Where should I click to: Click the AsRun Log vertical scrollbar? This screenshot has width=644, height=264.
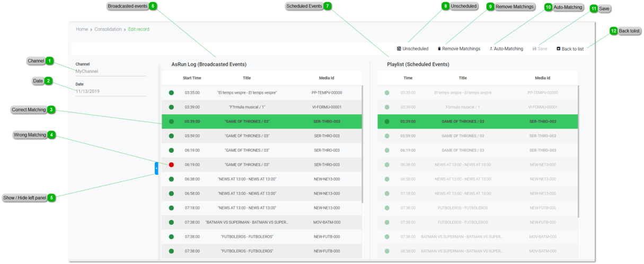[x=363, y=143]
